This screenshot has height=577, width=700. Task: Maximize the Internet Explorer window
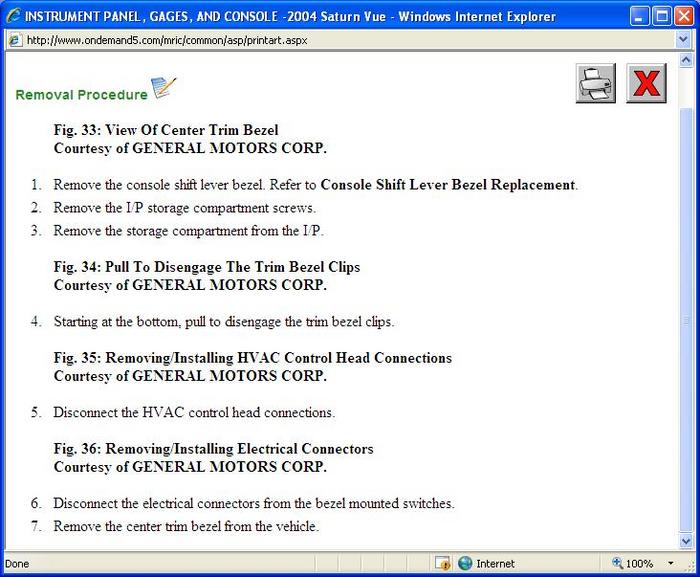[x=662, y=17]
